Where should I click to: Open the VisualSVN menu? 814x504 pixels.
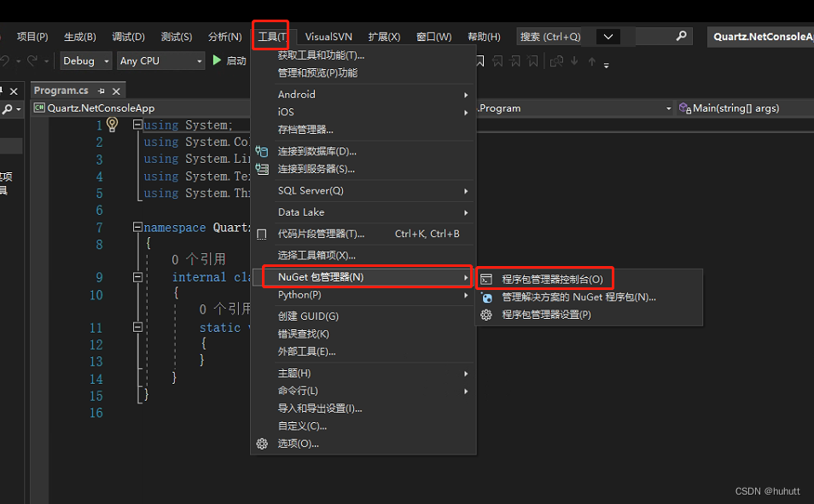329,37
